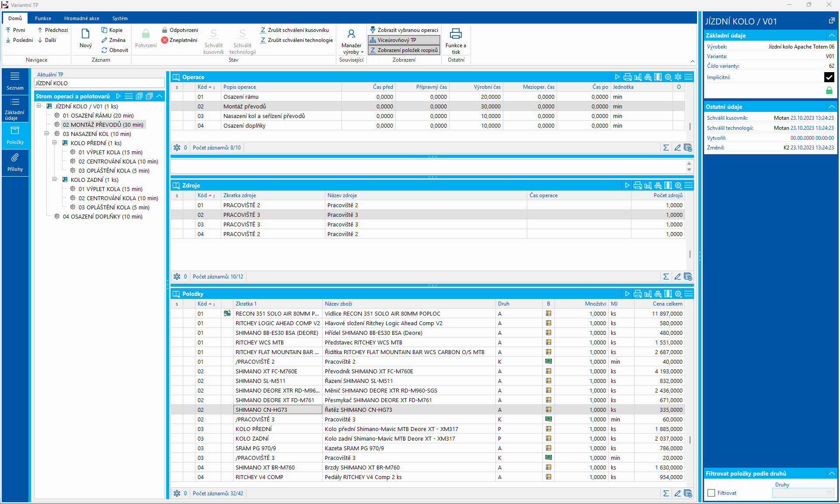The height and width of the screenshot is (504, 840).
Task: Select 04 OSAZENÍ DOPLŇKY tree item
Action: 102,216
